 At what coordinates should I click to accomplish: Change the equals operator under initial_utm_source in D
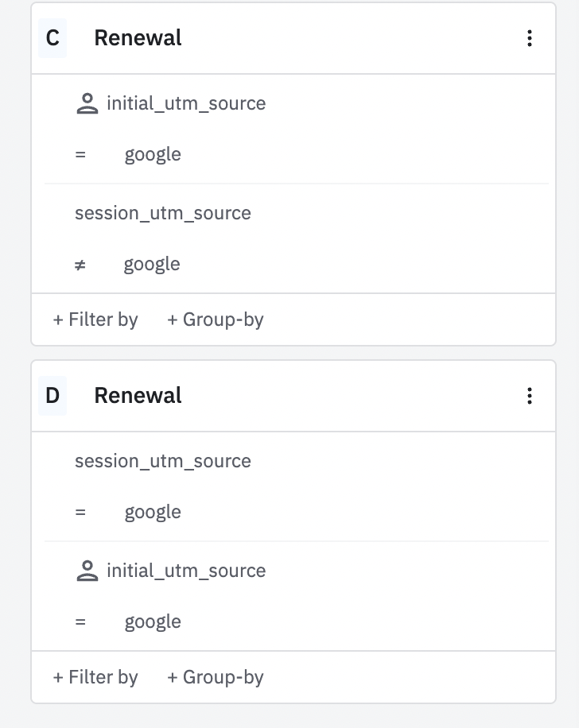tap(80, 622)
